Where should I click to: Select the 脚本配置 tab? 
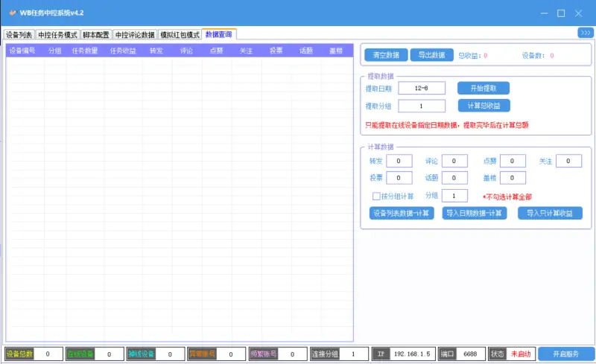point(96,34)
